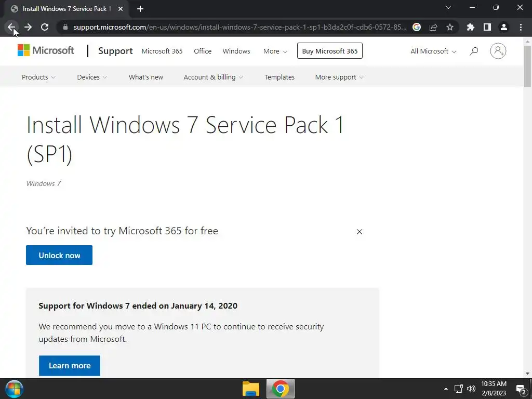Viewport: 532px width, 399px height.
Task: Expand the Devices menu
Action: [92, 77]
